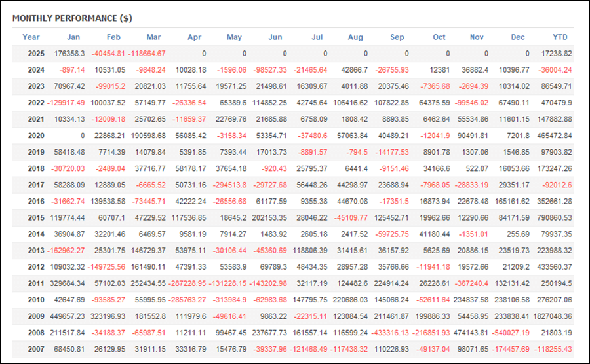Select 2020 Mar value 190598.68
The image size is (590, 364).
148,136
